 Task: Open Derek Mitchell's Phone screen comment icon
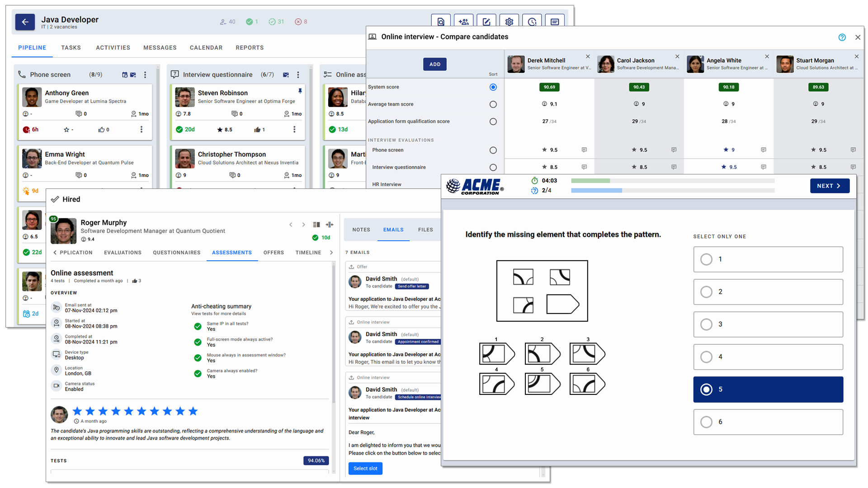click(x=584, y=150)
